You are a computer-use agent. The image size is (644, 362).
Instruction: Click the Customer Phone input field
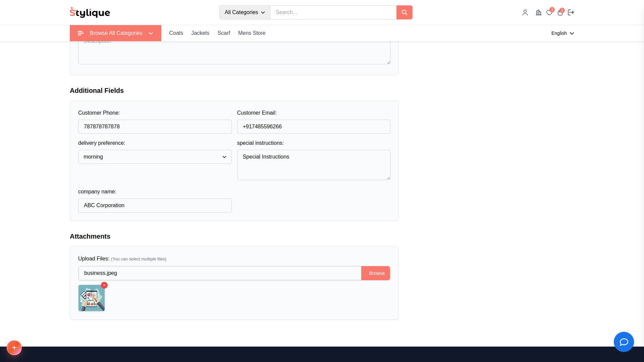[x=155, y=127]
